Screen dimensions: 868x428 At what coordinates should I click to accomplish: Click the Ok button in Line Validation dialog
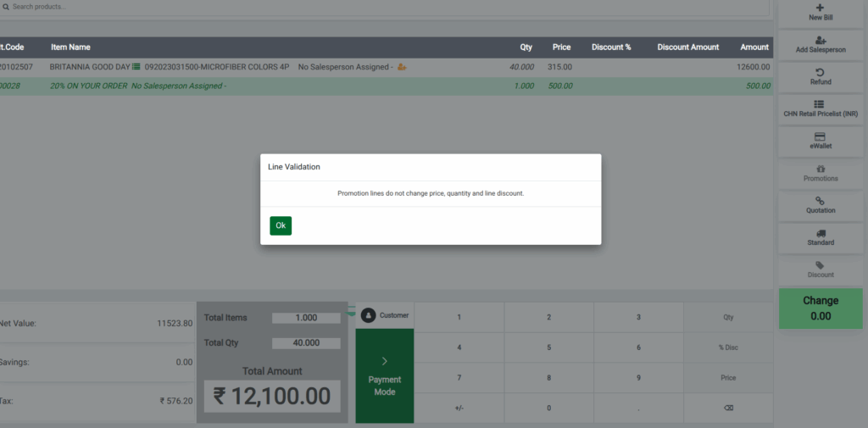(281, 225)
